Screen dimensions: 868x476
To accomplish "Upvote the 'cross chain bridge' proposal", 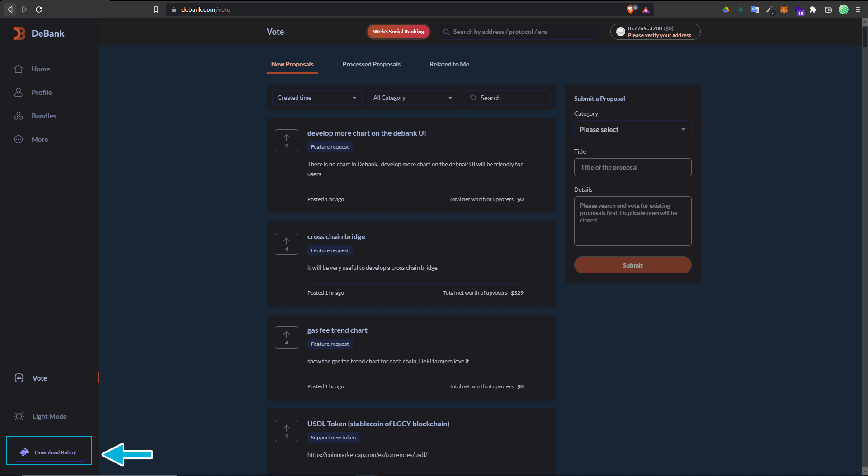I will click(287, 244).
